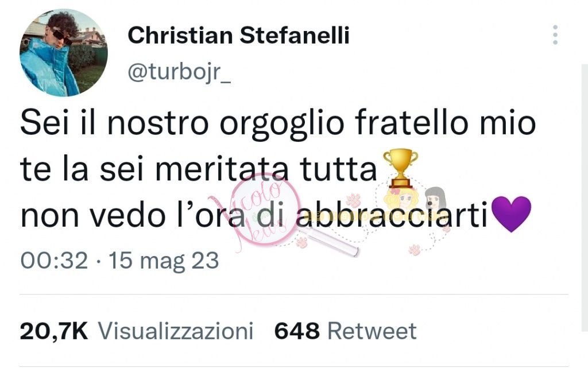The width and height of the screenshot is (588, 368).
Task: Click the trophy emoji in the tweet
Action: (x=400, y=168)
